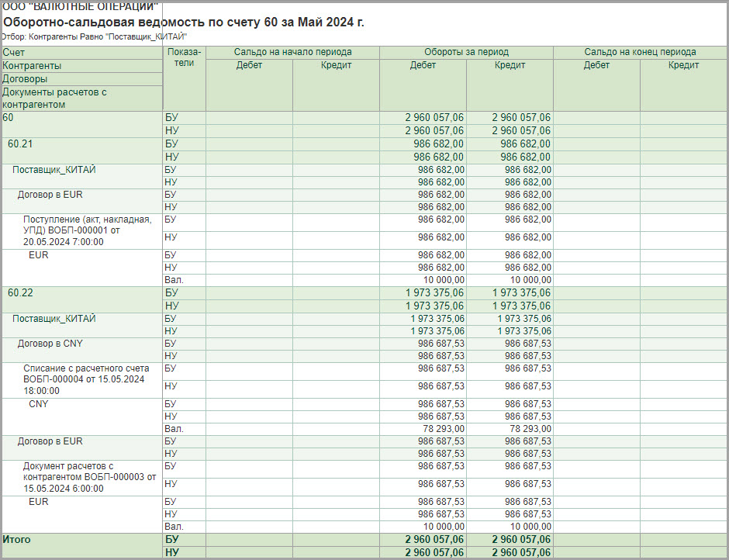Screen dimensions: 729x560
Task: Click БУ debit turnover '2 960 057,06' for account 60
Action: [434, 118]
